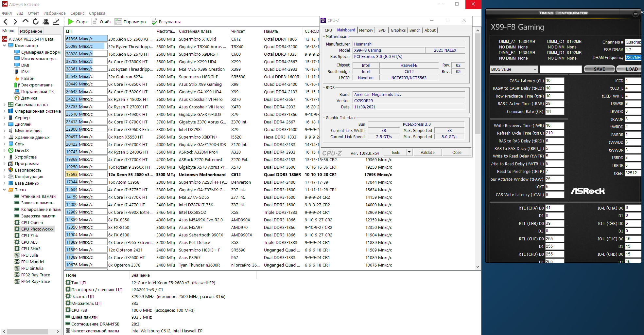Viewport: 644px width, 335px height.
Task: Switch to the Graphics tab in CPU-Z
Action: [x=398, y=30]
